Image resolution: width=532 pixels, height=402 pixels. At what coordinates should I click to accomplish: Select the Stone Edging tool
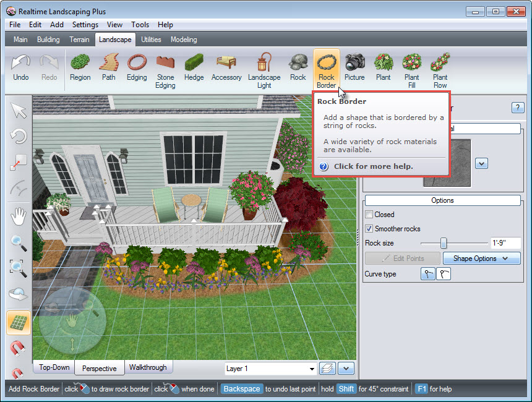165,71
